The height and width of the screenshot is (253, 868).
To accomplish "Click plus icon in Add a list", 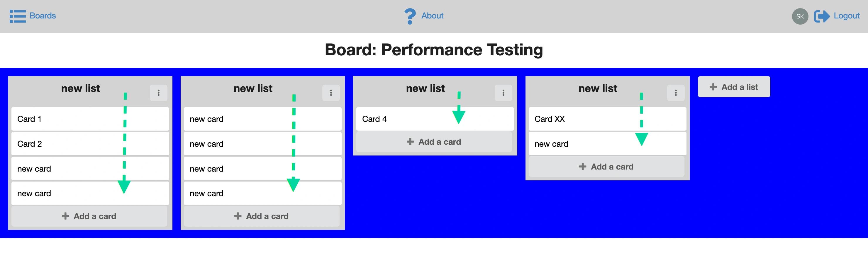I will (713, 87).
